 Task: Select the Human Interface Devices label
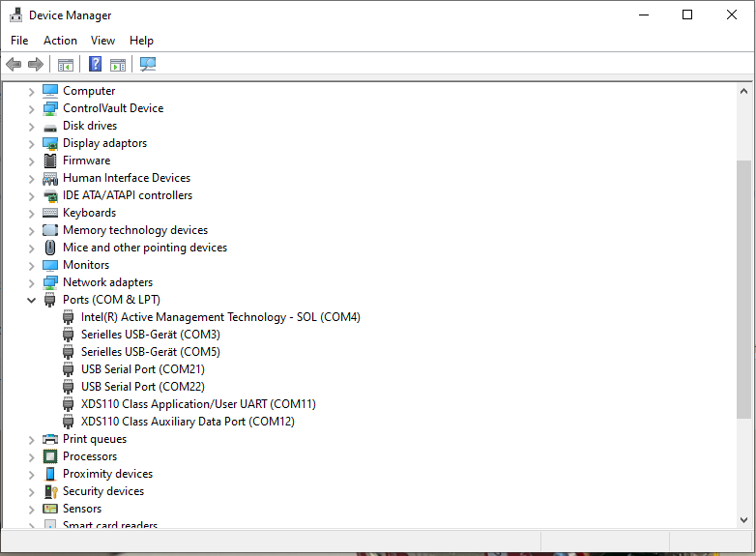pyautogui.click(x=127, y=178)
